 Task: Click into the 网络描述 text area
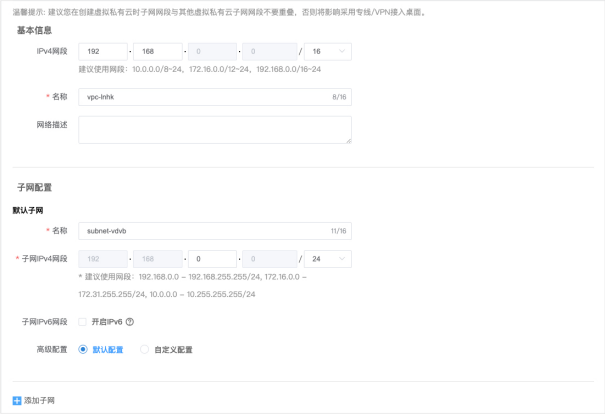pyautogui.click(x=214, y=129)
